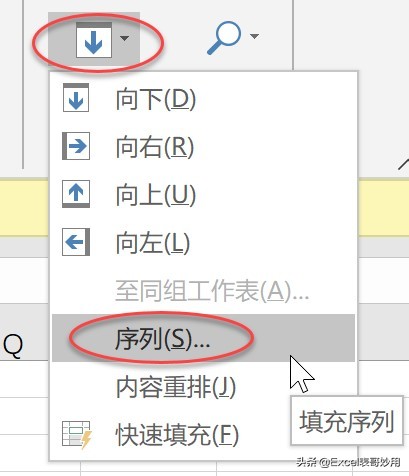This screenshot has height=476, width=409.
Task: Click the fill-right icon beside 向右(R)
Action: point(76,146)
